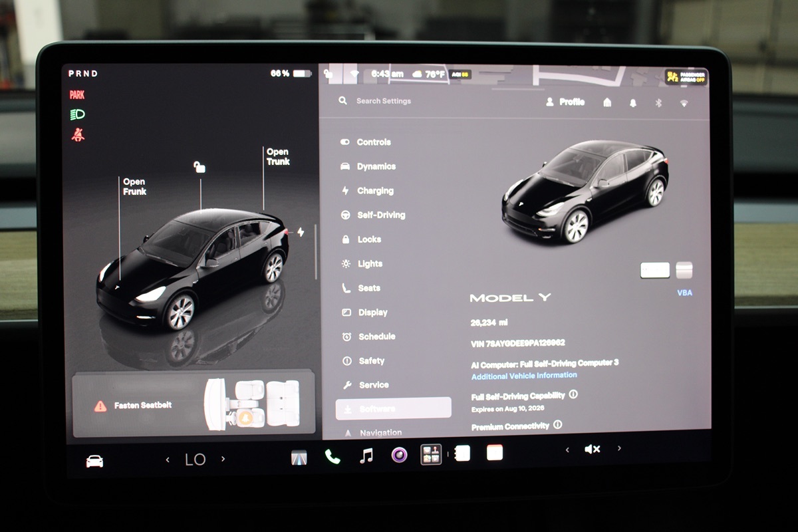Screen dimensions: 798x532
Task: Increase volume with right arrow
Action: coord(619,449)
